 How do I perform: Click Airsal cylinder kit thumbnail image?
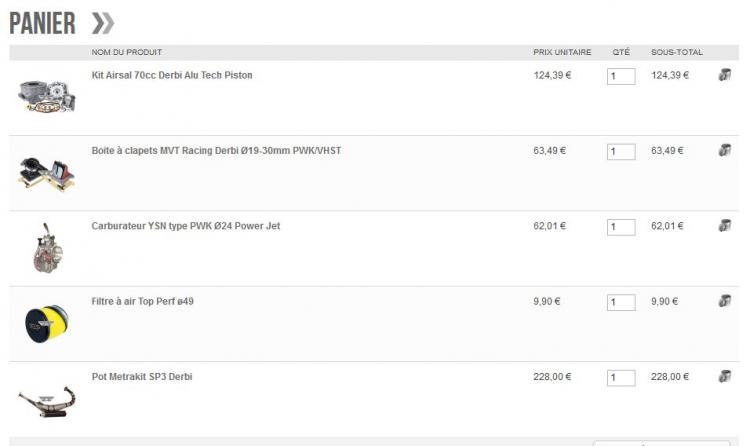click(47, 97)
